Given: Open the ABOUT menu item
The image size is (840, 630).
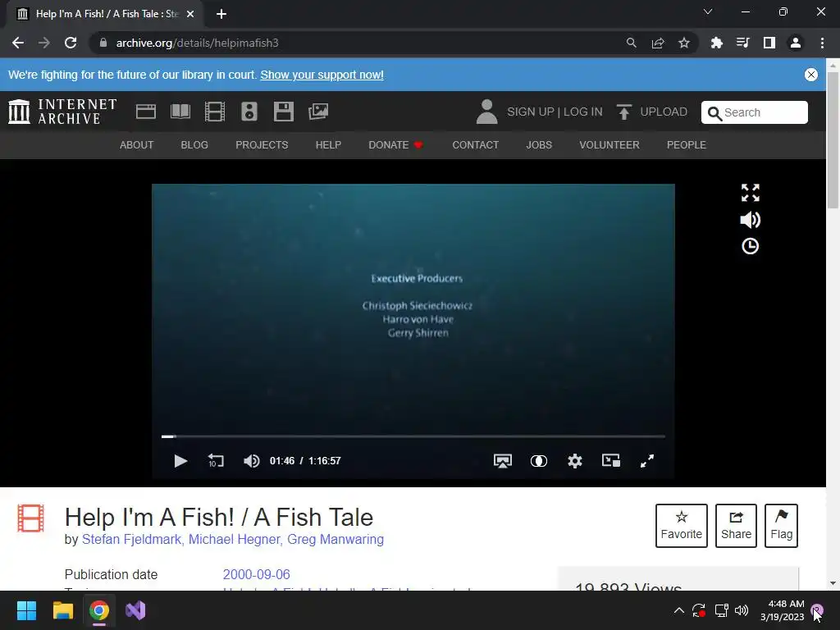Looking at the screenshot, I should click(137, 145).
